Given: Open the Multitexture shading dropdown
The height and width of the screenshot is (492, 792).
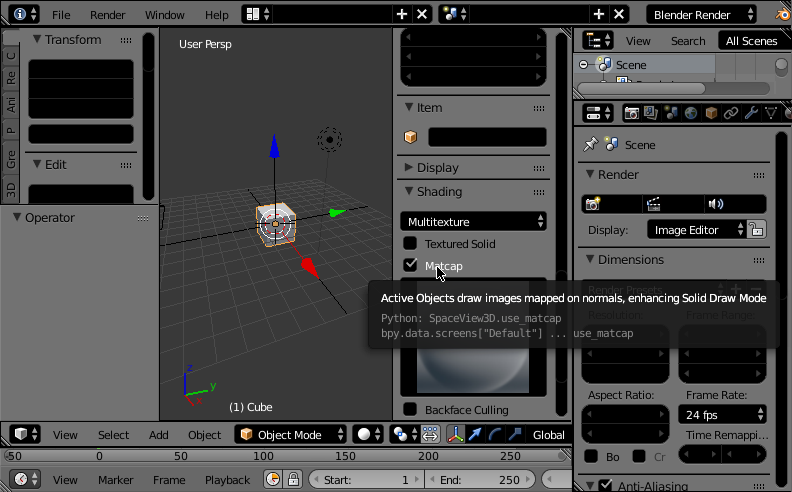Looking at the screenshot, I should (474, 221).
